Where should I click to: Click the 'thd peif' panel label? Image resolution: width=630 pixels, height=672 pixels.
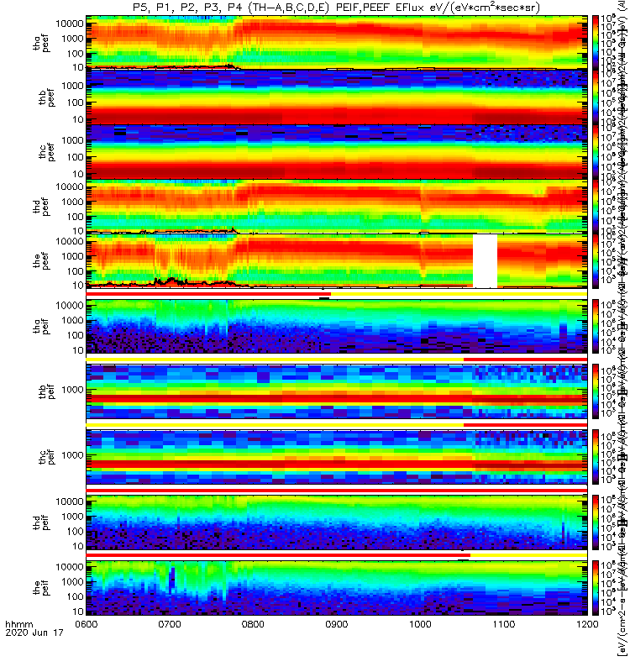[41, 522]
